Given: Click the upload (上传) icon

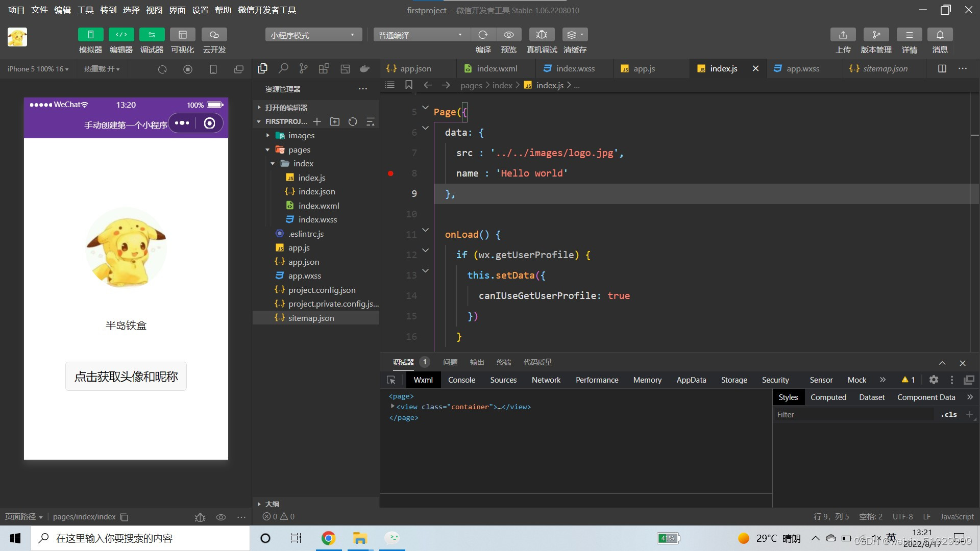Looking at the screenshot, I should 843,35.
